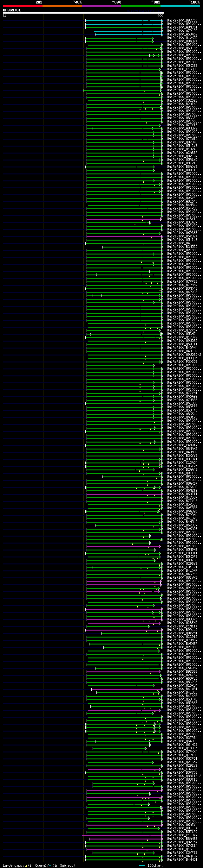Viewport: 203px width, 868px height.
Task: Click the UniRef100_B3M046 label
Action: pos(182,288)
